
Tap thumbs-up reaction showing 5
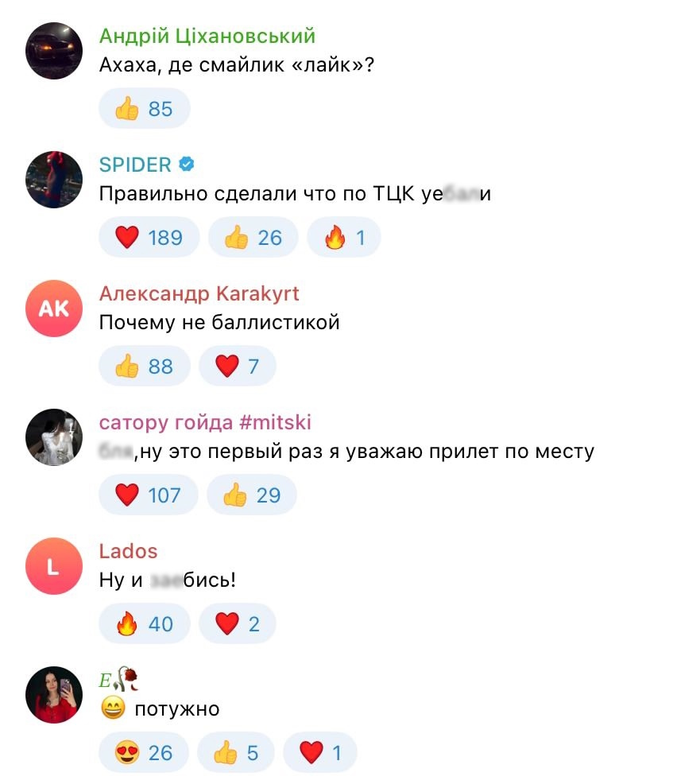[x=236, y=752]
